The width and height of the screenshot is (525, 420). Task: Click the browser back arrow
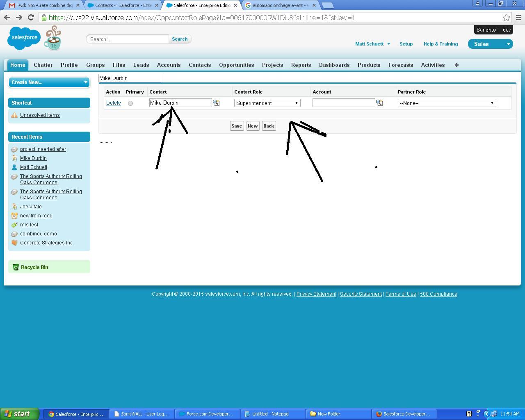[x=7, y=17]
